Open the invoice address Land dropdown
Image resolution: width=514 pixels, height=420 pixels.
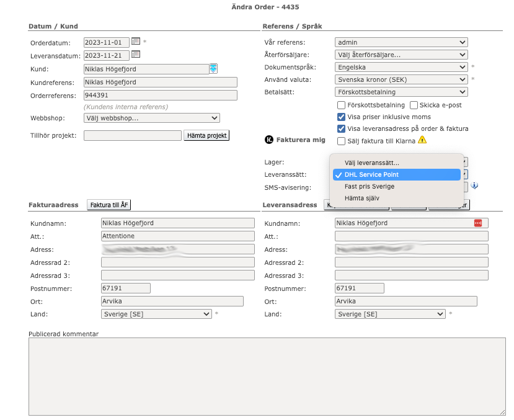[156, 314]
